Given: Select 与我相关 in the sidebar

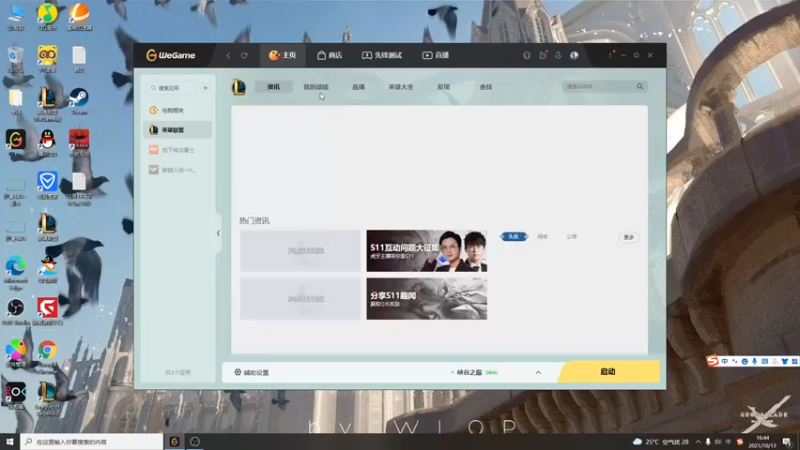Looking at the screenshot, I should click(177, 110).
